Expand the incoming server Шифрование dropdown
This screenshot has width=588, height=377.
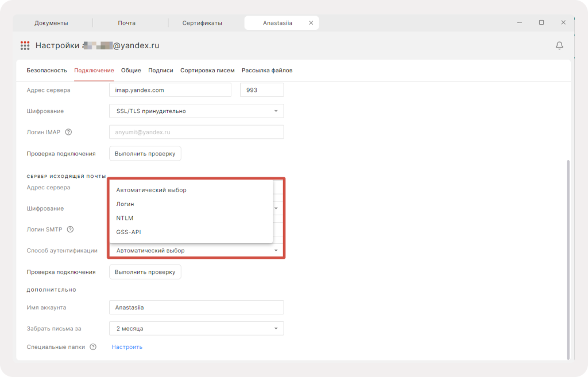(196, 111)
